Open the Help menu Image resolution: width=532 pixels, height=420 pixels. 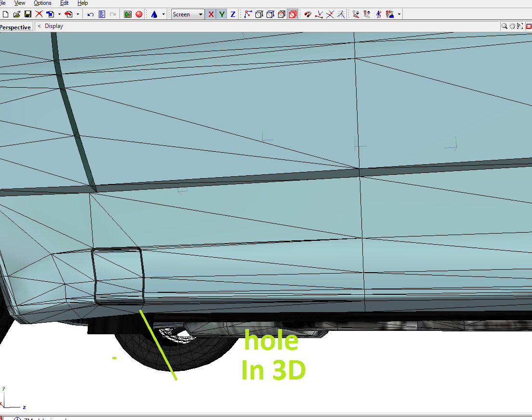click(x=82, y=3)
